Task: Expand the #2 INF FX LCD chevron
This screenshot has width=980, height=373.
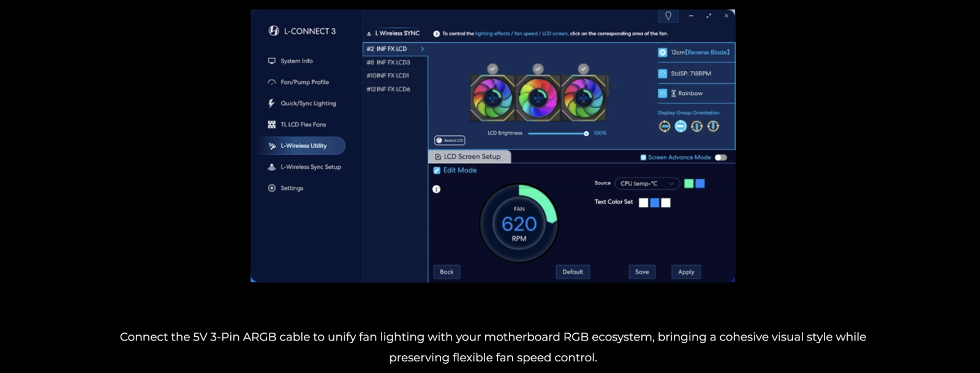Action: (422, 49)
